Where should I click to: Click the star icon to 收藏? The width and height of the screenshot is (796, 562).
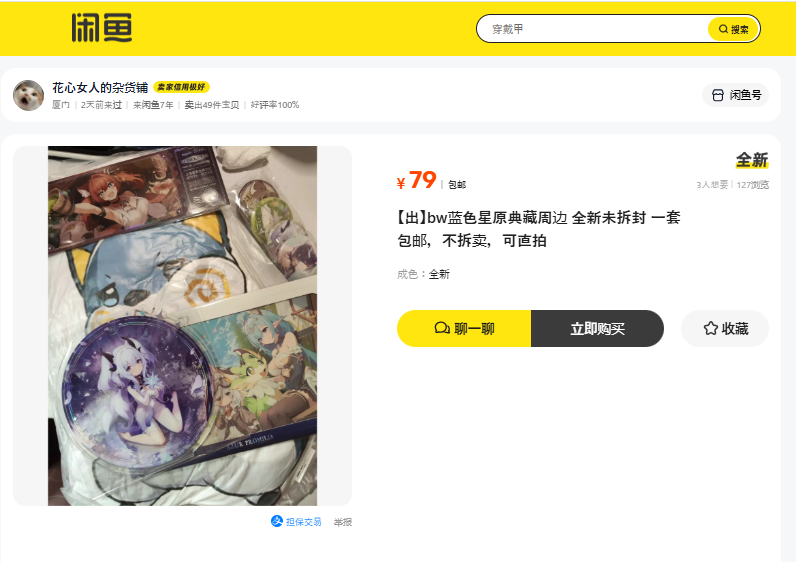pyautogui.click(x=710, y=328)
